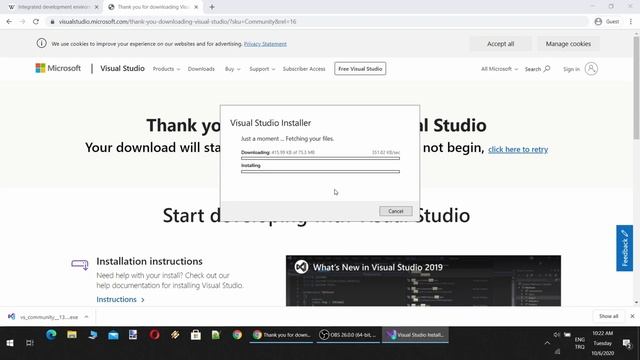
Task: Reload the current page
Action: pos(36,22)
